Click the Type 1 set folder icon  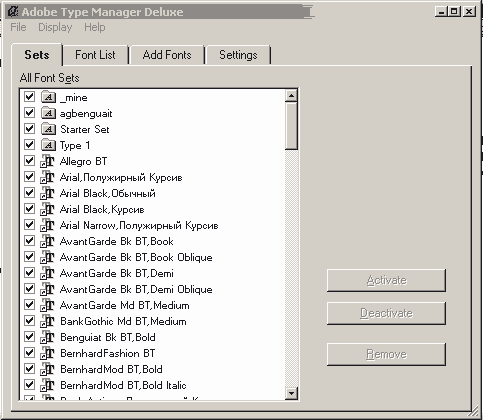tap(48, 145)
